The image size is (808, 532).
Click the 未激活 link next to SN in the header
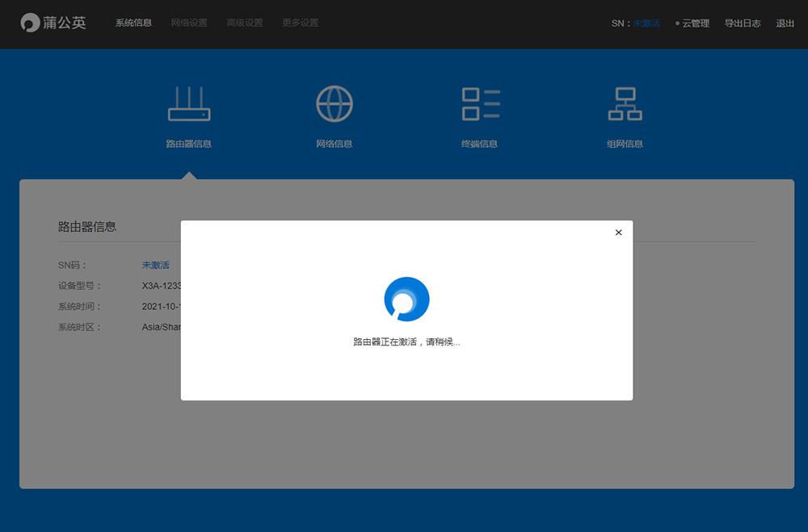tap(646, 23)
